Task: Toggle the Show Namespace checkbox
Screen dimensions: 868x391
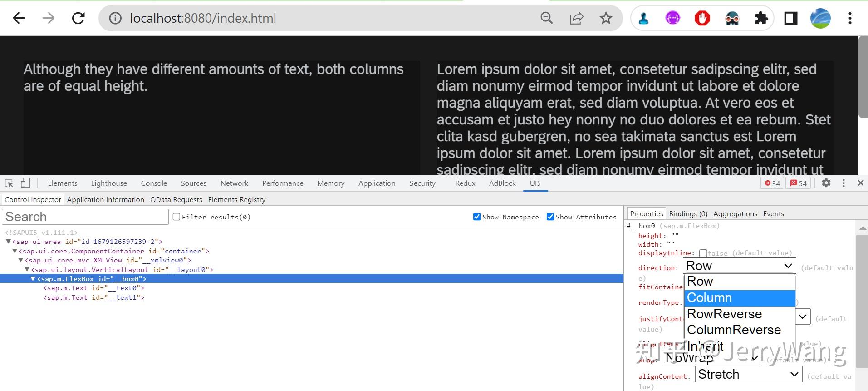Action: pyautogui.click(x=477, y=217)
